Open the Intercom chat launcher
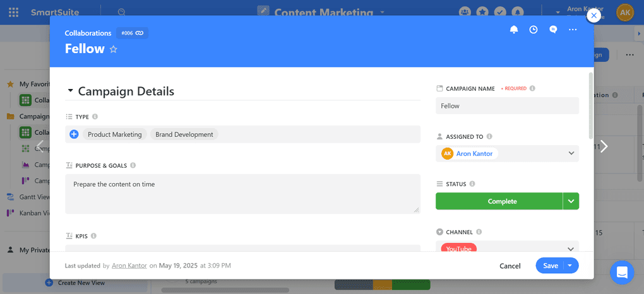Screen dimensions: 644x294 (622, 273)
